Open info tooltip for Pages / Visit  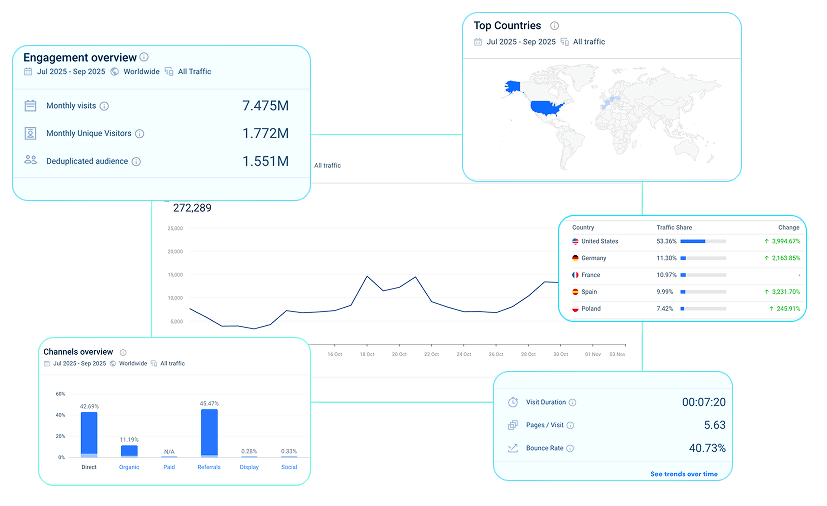[570, 425]
